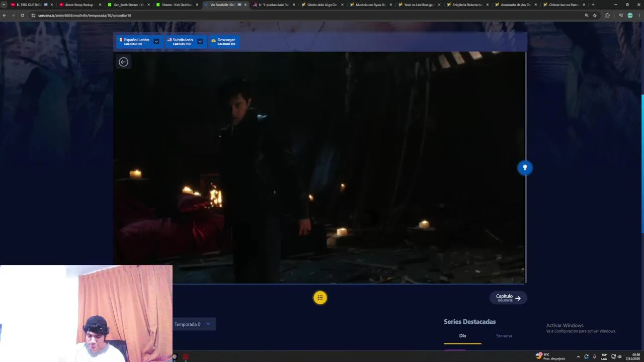
Task: Click the video player frame
Action: 319,167
